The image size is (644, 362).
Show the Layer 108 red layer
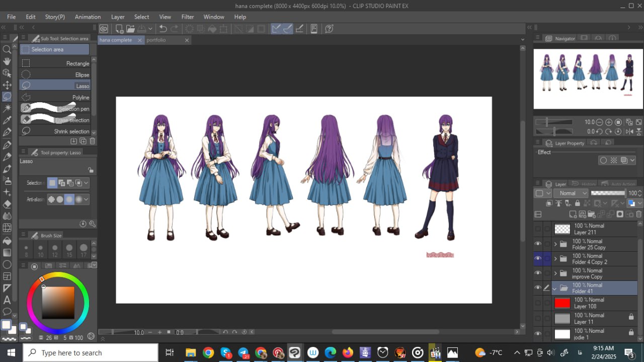click(538, 303)
